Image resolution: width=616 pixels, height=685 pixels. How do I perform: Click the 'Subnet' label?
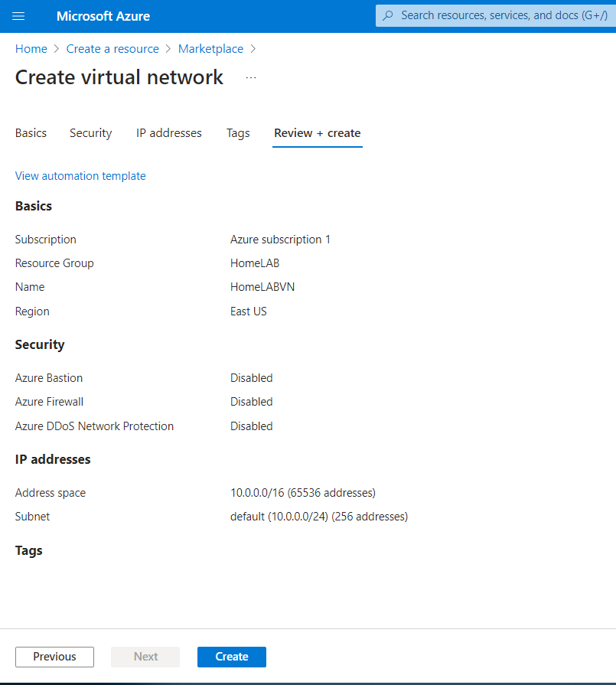point(32,517)
